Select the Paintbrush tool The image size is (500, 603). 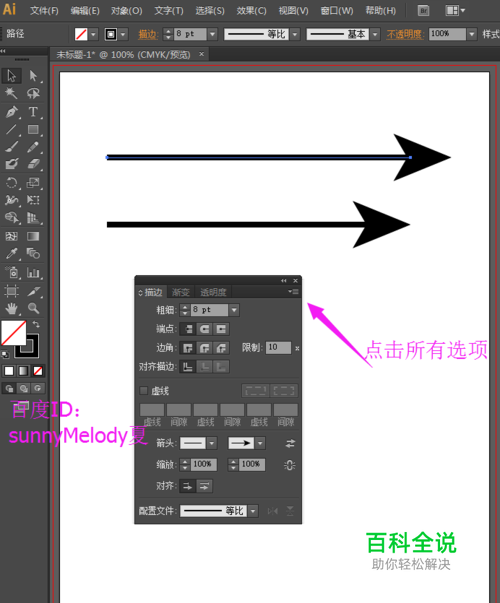tap(12, 147)
